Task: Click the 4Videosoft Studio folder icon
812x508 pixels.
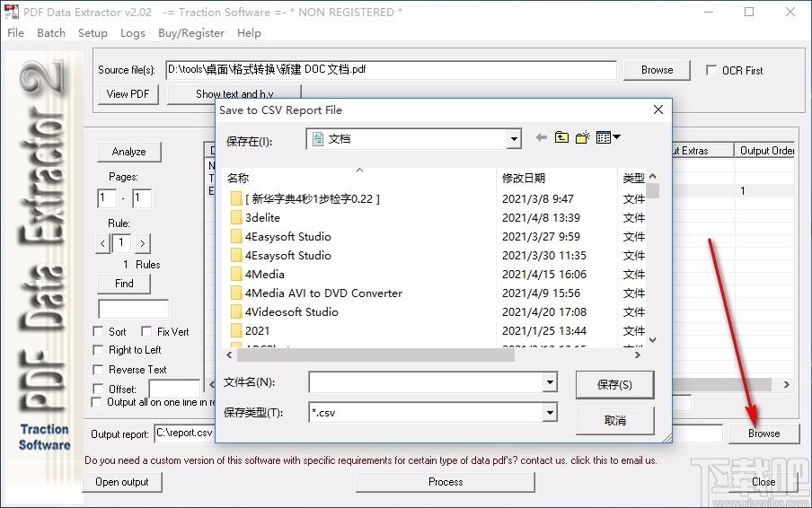Action: (x=236, y=312)
